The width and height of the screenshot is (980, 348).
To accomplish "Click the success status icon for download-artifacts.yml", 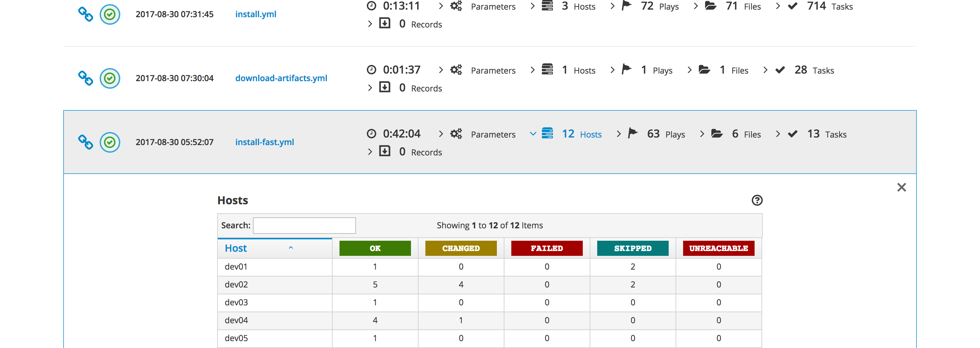I will click(110, 78).
